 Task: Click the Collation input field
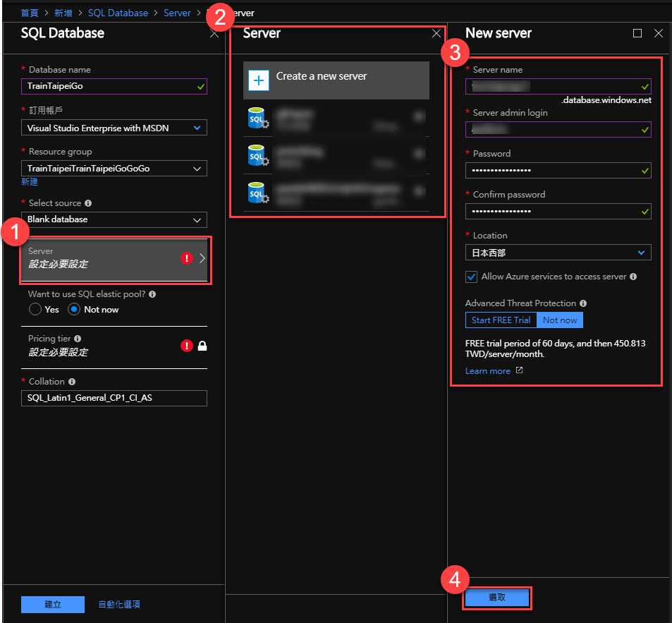coord(114,398)
